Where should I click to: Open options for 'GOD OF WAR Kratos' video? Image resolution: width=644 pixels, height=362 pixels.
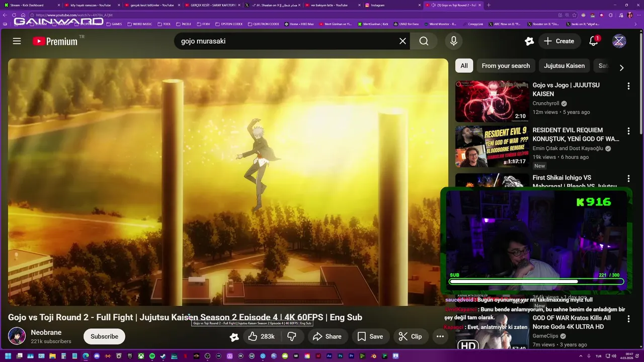(628, 319)
